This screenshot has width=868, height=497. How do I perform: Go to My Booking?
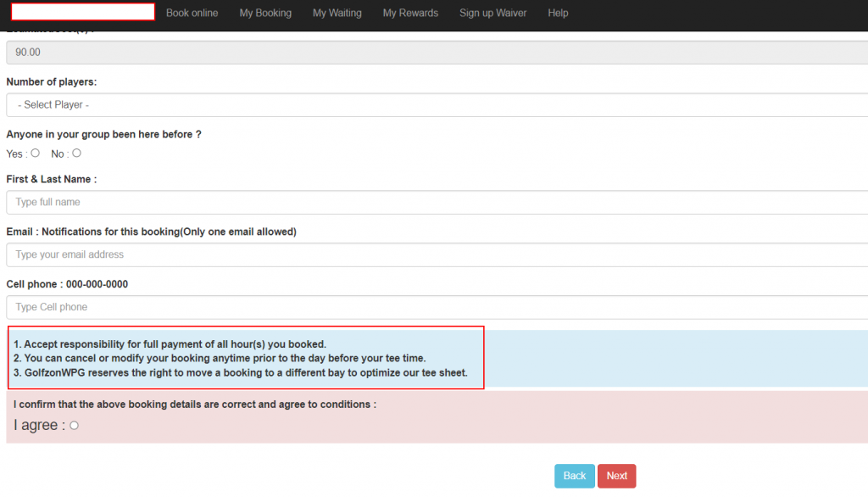(x=265, y=13)
